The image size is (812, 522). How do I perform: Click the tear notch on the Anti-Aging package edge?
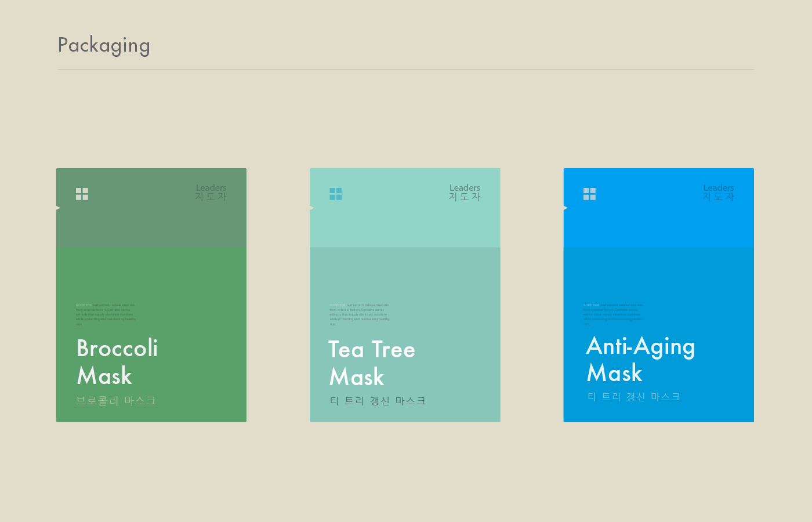(x=565, y=208)
